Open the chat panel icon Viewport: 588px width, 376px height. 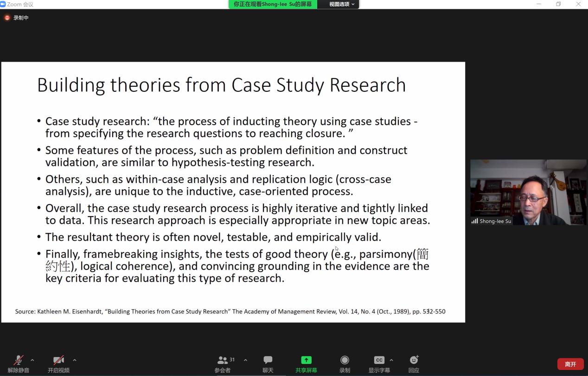point(268,360)
